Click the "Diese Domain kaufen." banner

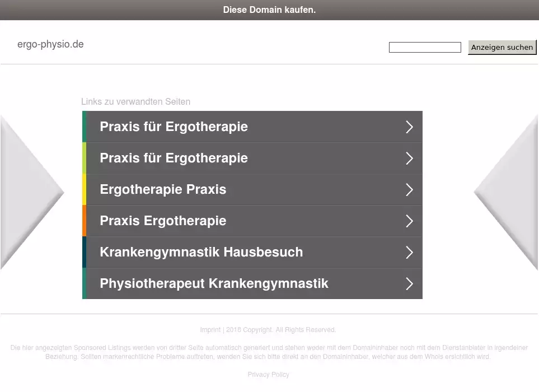(269, 10)
